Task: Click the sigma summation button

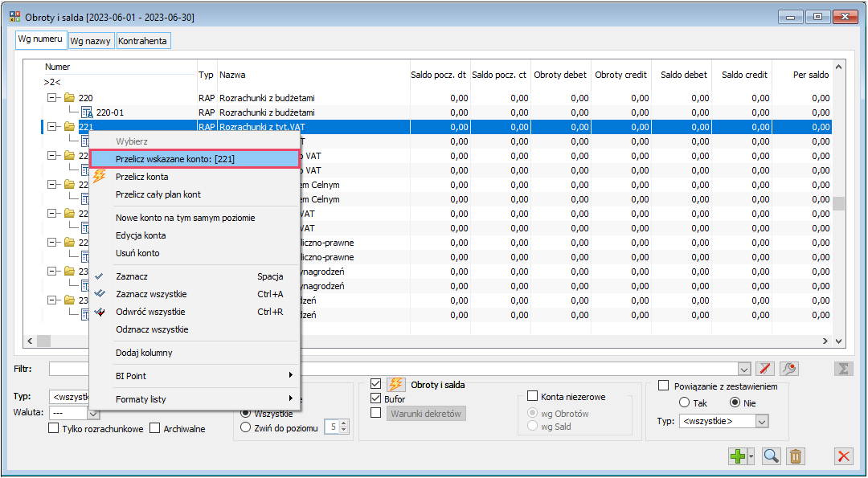Action: [843, 369]
